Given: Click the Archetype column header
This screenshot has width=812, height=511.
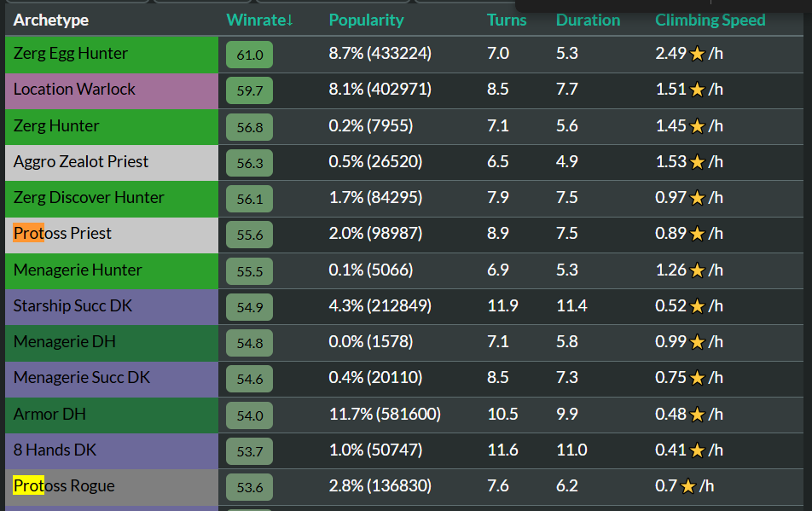Looking at the screenshot, I should [51, 20].
